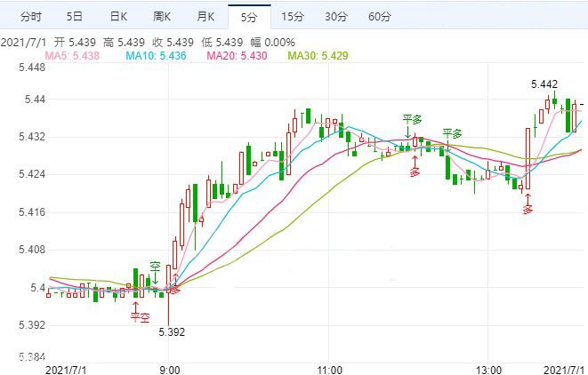Click the 11:00 time axis label
The image size is (588, 375).
[x=330, y=368]
